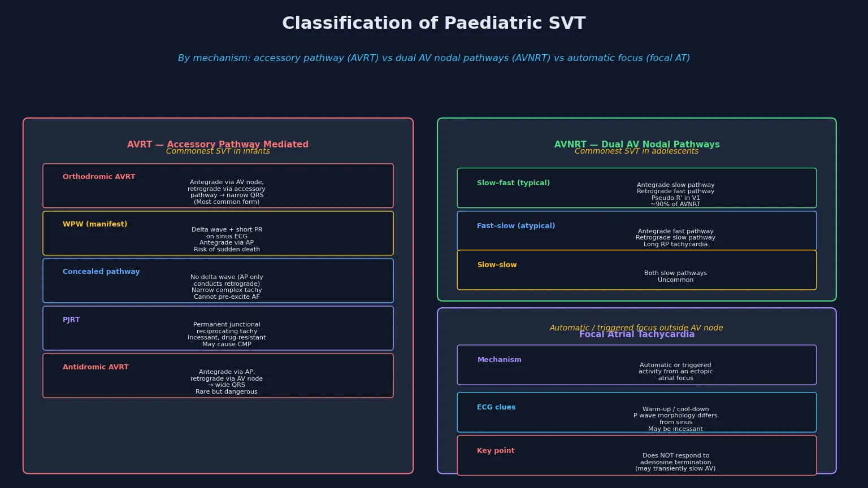Viewport: 868px width, 488px height.
Task: Select the 'Antidromic AVRT' label
Action: 96,367
